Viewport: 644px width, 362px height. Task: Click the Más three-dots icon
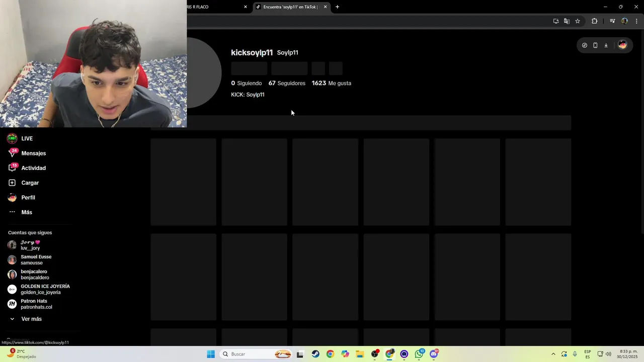point(12,212)
